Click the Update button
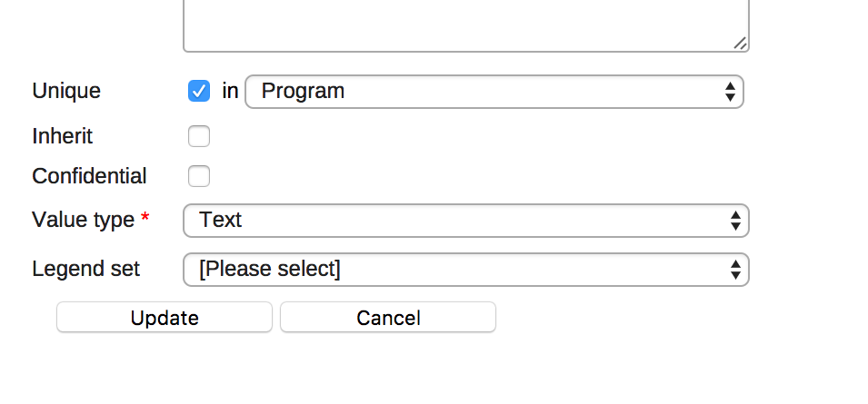 (x=165, y=318)
